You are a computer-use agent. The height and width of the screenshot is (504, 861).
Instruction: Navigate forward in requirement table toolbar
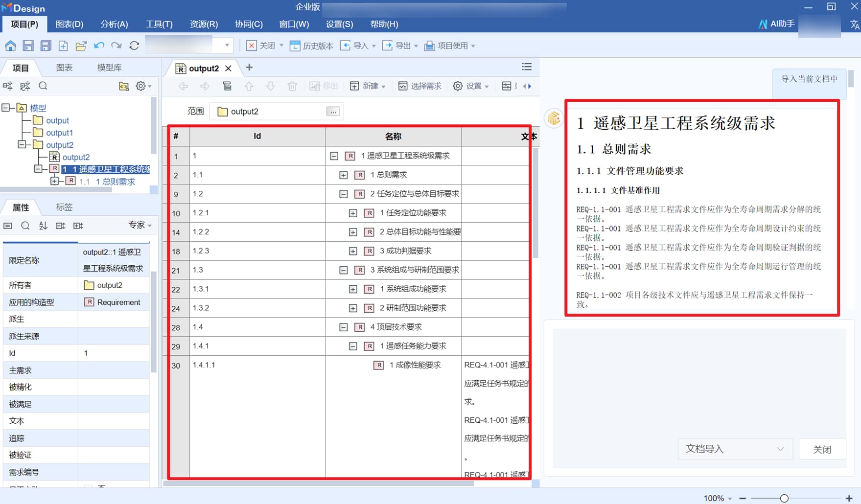point(205,86)
